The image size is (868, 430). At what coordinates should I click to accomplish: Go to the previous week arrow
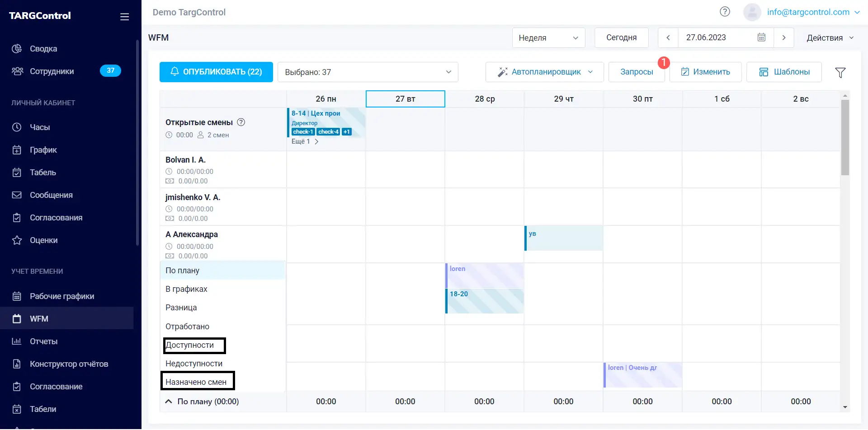tap(668, 37)
